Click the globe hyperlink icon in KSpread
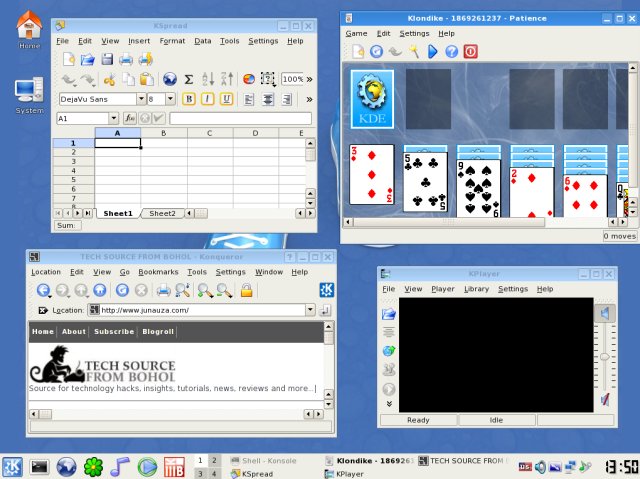 169,79
